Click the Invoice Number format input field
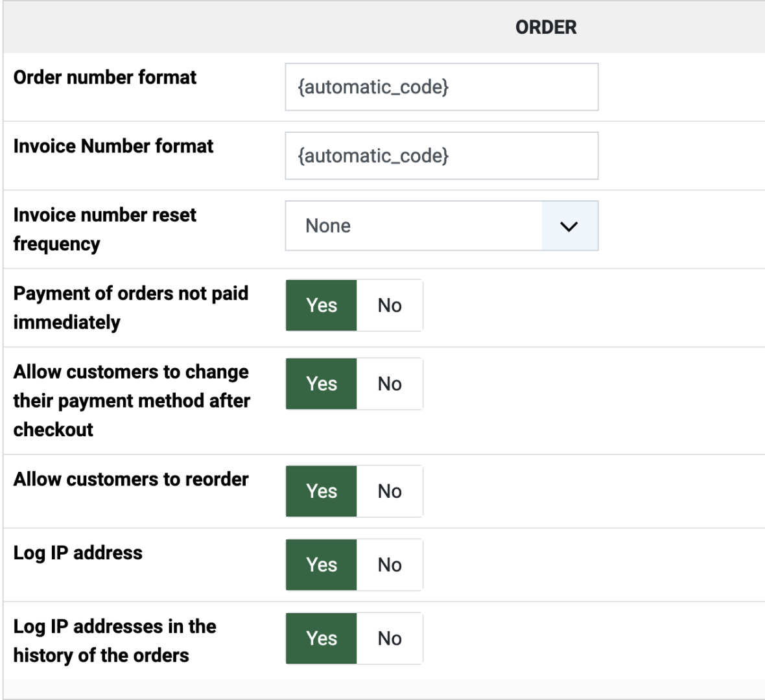This screenshot has width=765, height=700. tap(441, 156)
